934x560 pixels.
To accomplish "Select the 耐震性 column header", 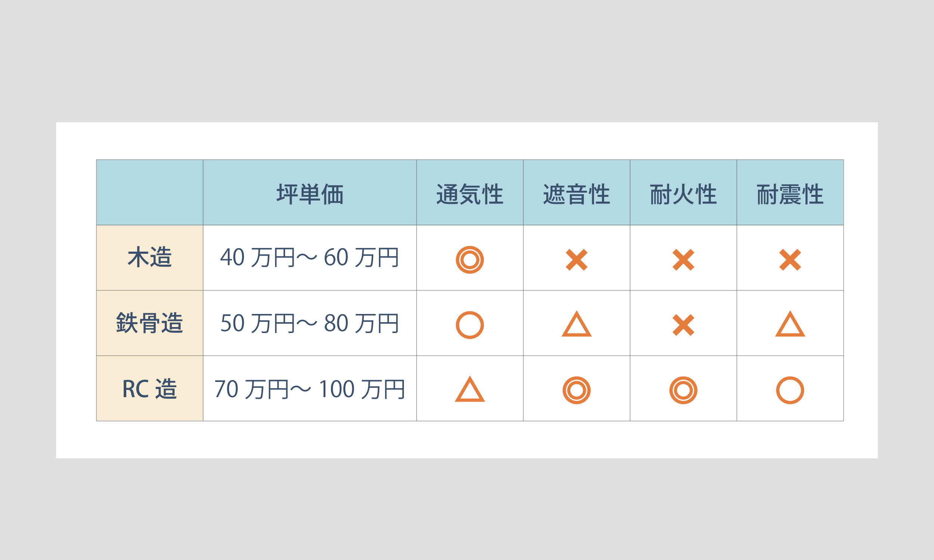I will [x=790, y=192].
